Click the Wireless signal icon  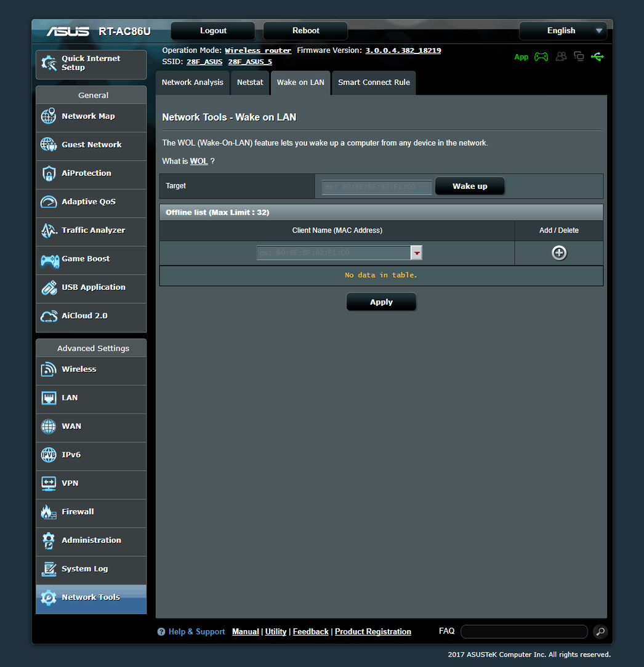(49, 369)
